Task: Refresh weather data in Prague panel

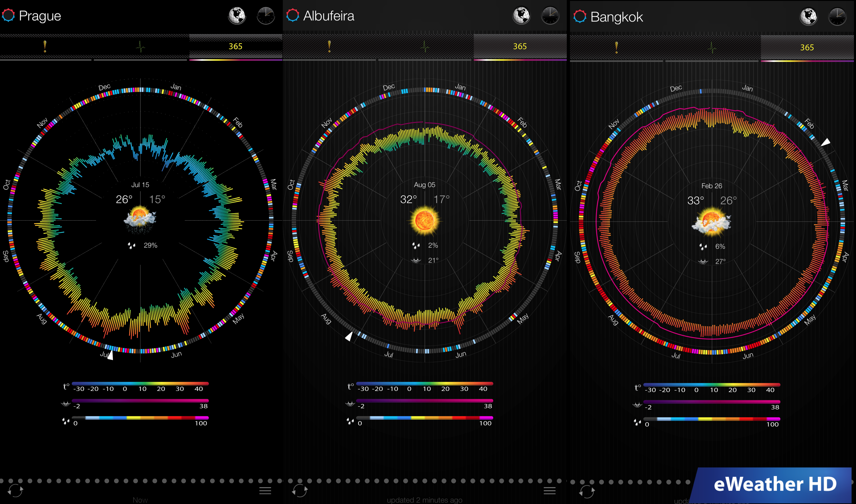Action: 15,491
